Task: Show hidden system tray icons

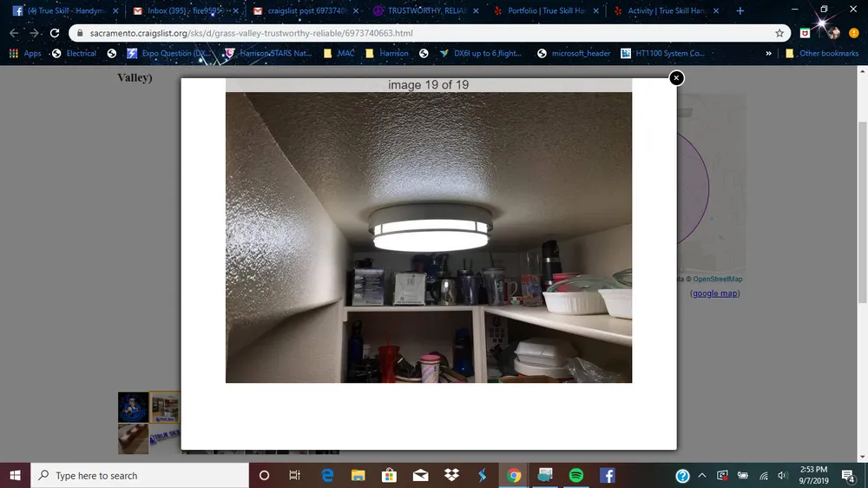Action: click(x=701, y=476)
